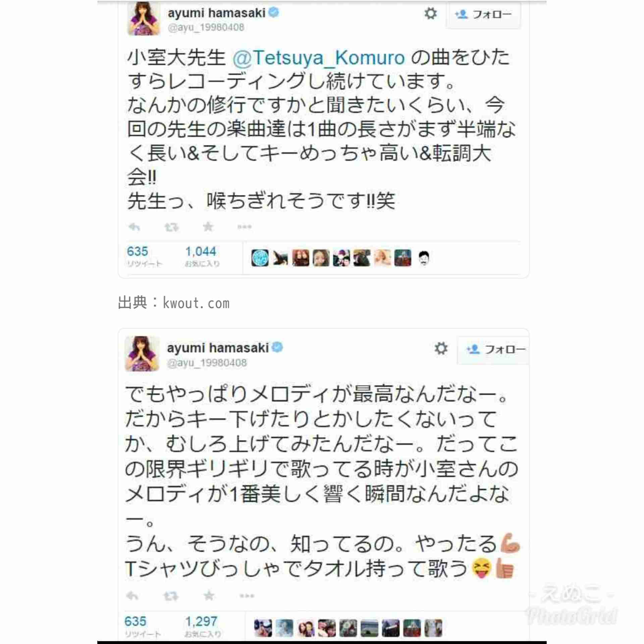Image resolution: width=644 pixels, height=644 pixels.
Task: Open the more options dots on first tweet
Action: (245, 227)
